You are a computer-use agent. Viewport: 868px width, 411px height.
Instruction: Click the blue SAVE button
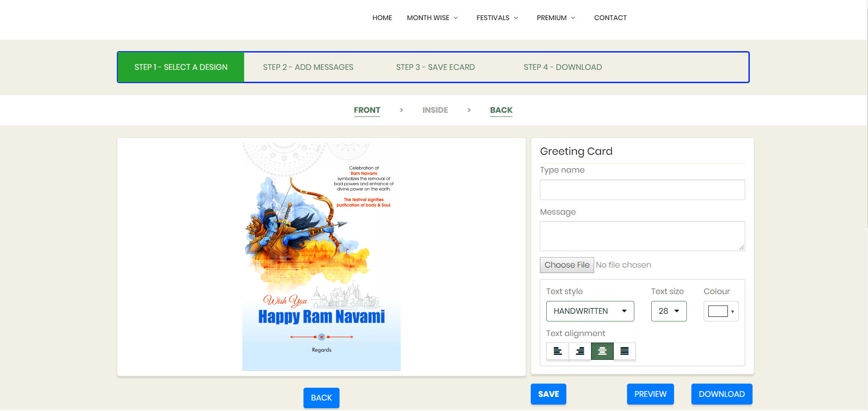coord(548,394)
